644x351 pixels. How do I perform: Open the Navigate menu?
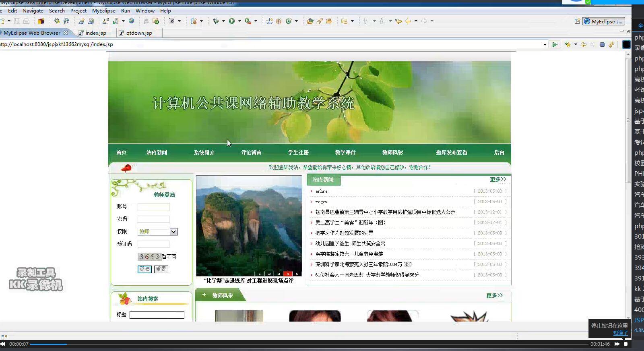(x=33, y=11)
